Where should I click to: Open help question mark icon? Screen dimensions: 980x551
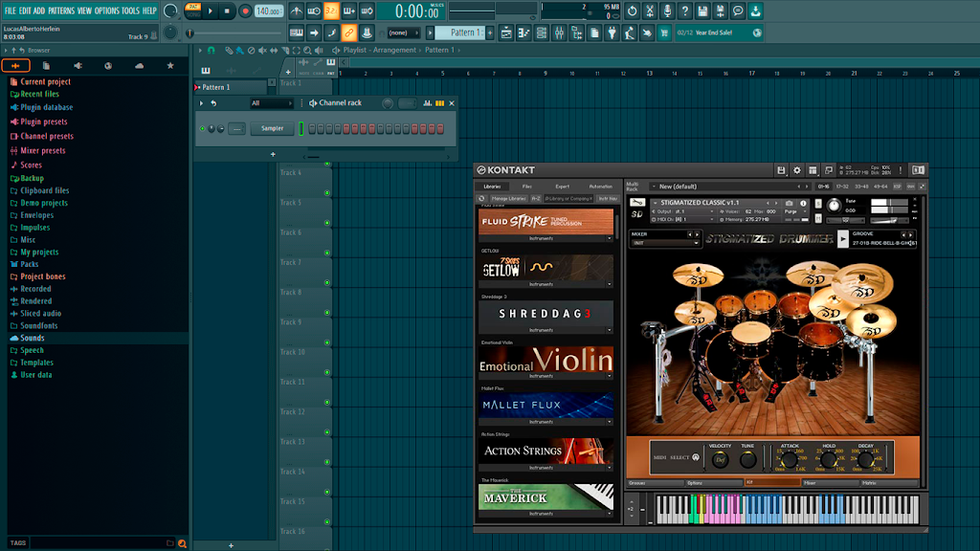click(685, 11)
